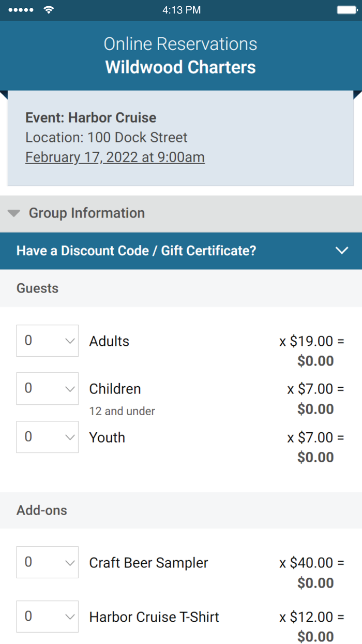Tap the Event: Harbor Cruise heading

(x=90, y=118)
